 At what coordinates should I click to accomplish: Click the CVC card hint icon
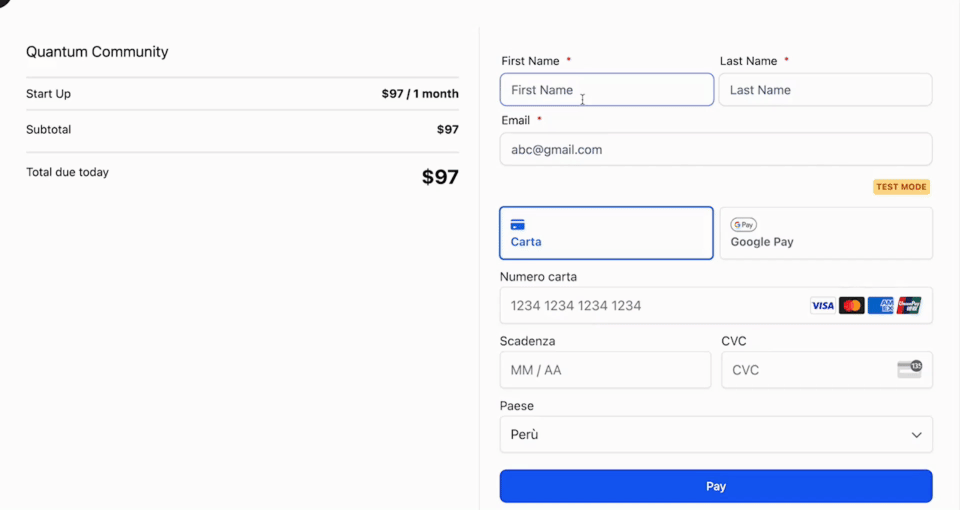[910, 369]
